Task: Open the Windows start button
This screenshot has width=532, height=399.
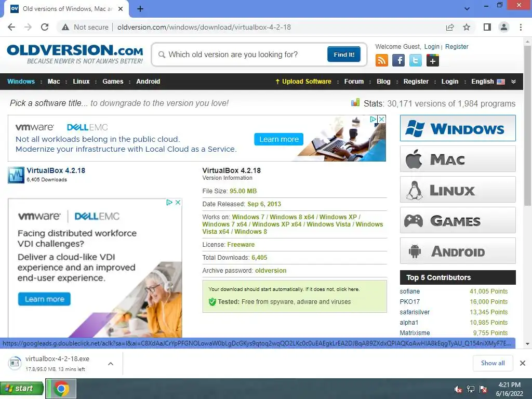Action: click(x=22, y=388)
